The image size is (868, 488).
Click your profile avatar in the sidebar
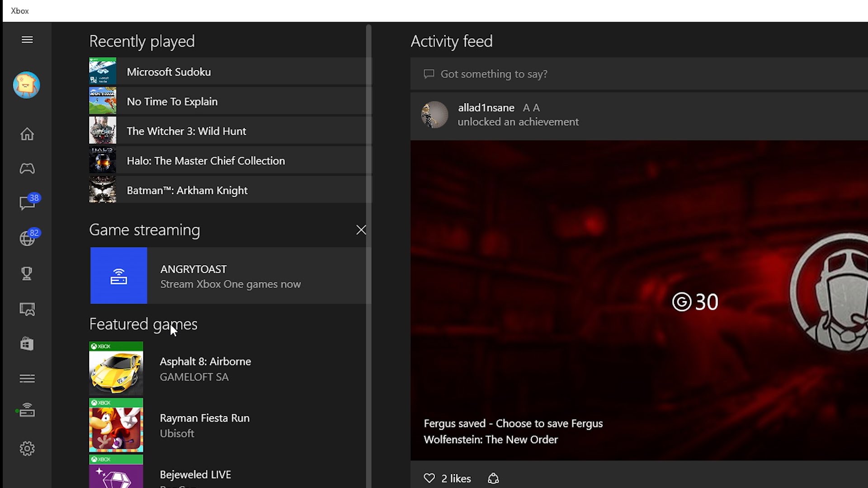click(26, 85)
